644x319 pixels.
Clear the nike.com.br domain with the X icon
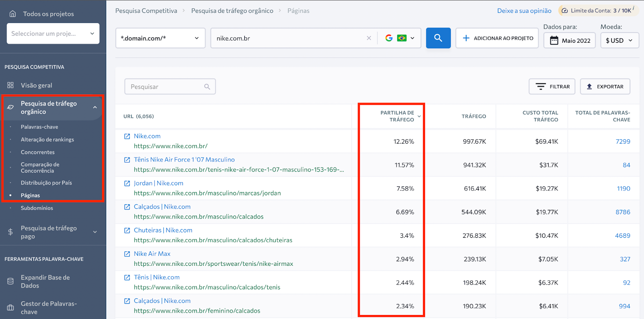pos(369,38)
